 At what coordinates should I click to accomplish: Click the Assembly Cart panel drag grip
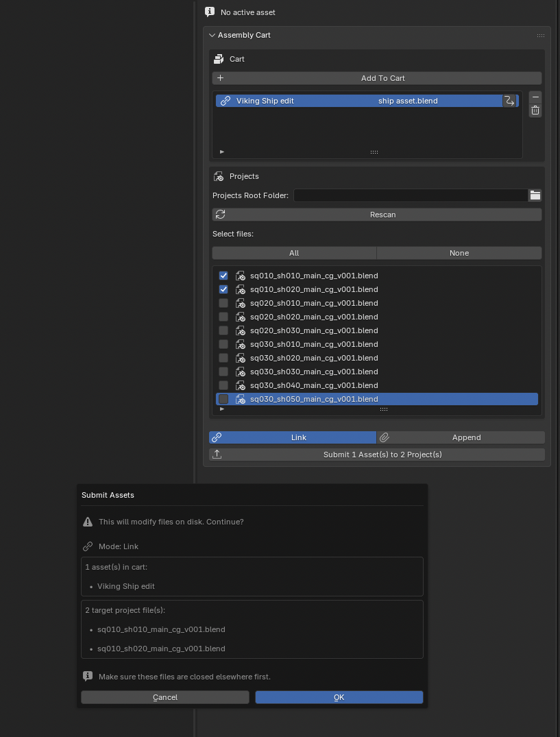[541, 35]
